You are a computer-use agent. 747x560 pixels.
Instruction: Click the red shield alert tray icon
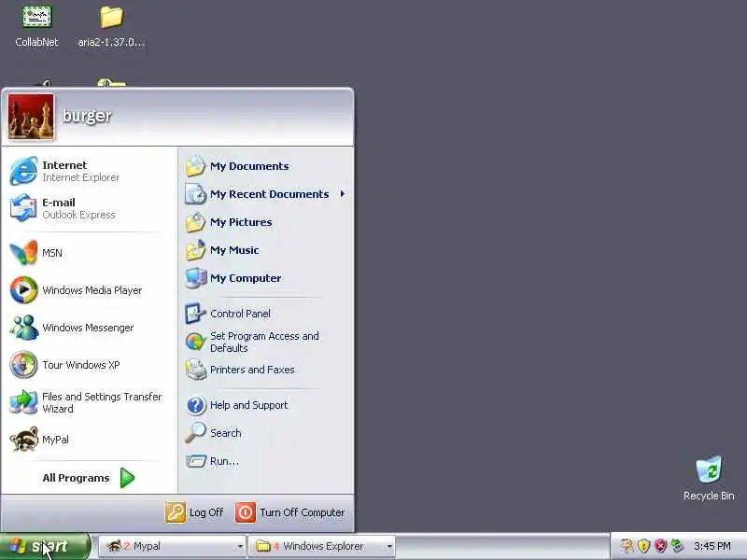(x=660, y=546)
